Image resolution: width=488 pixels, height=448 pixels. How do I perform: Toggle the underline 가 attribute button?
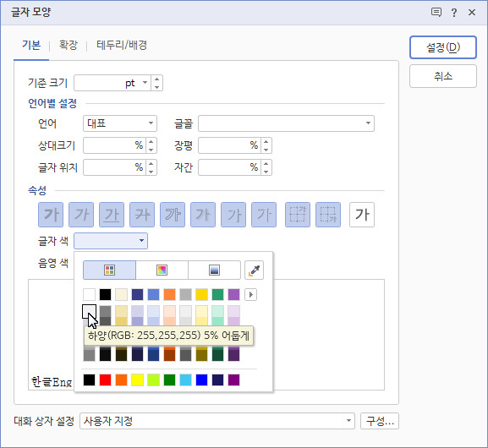point(112,215)
